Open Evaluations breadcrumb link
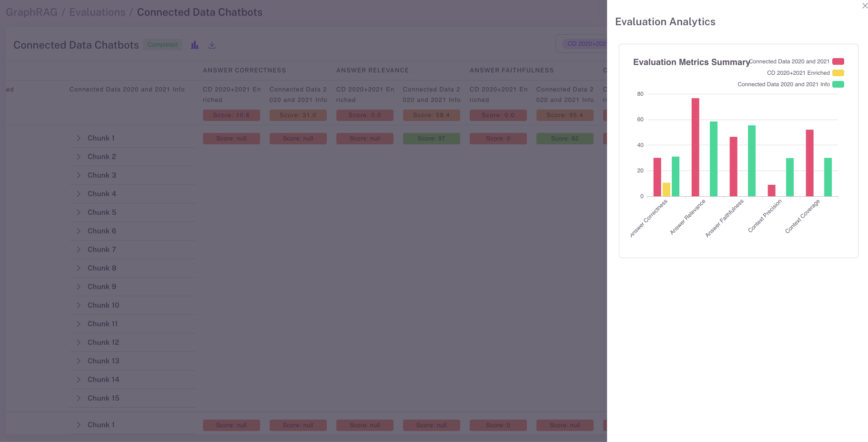868x442 pixels. (x=97, y=12)
